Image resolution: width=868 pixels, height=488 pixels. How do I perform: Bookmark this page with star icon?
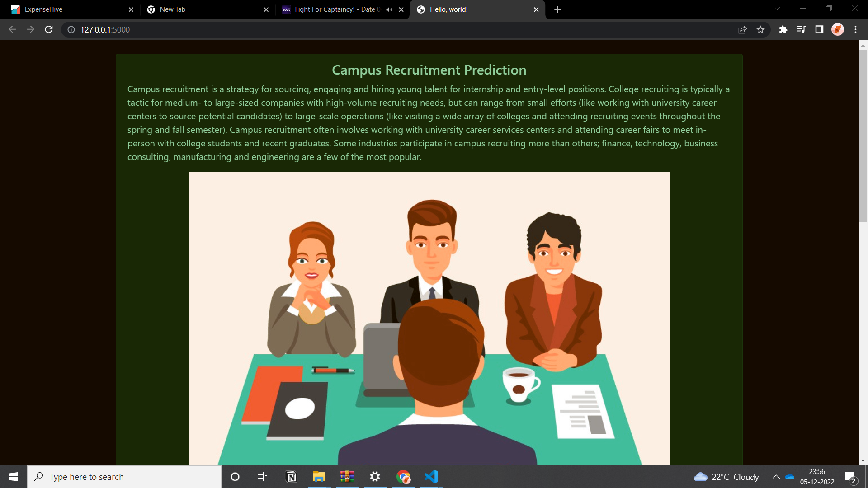click(x=760, y=30)
